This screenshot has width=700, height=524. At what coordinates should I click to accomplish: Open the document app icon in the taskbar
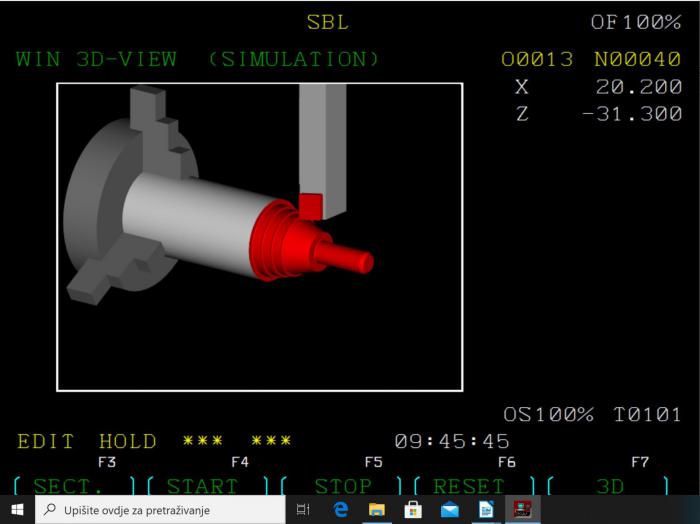(486, 510)
